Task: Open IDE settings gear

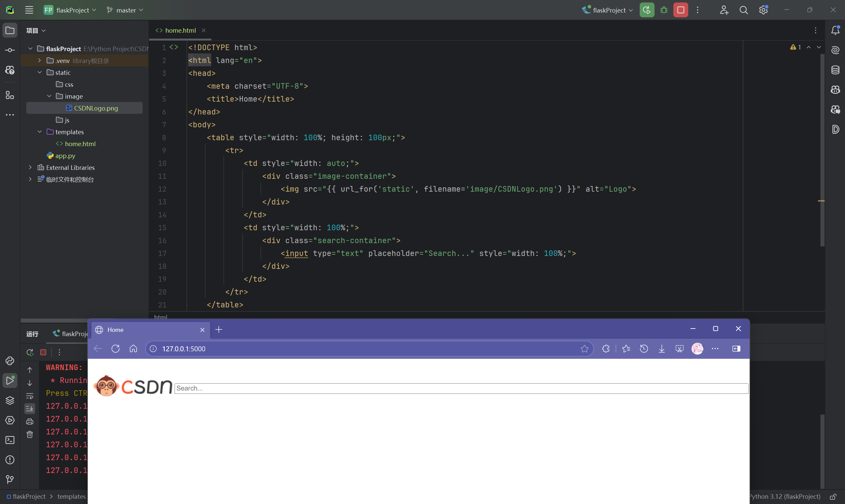Action: pos(763,10)
